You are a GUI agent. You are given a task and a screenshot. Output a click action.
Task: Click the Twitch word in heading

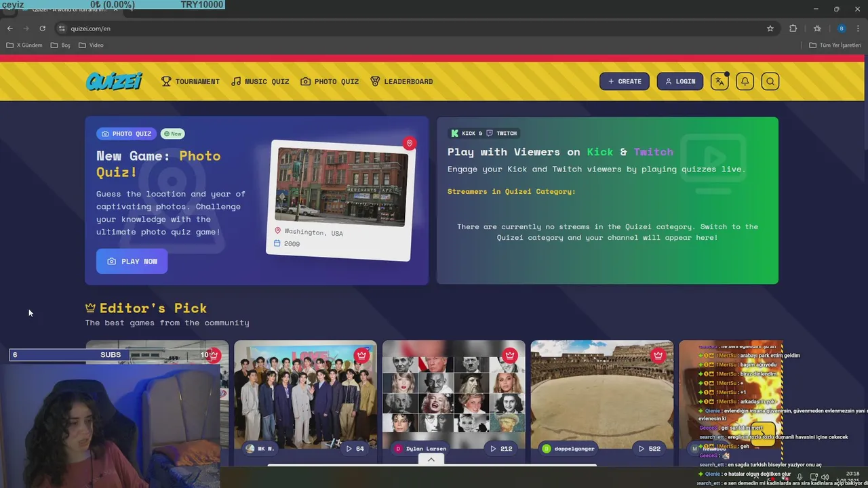point(654,152)
